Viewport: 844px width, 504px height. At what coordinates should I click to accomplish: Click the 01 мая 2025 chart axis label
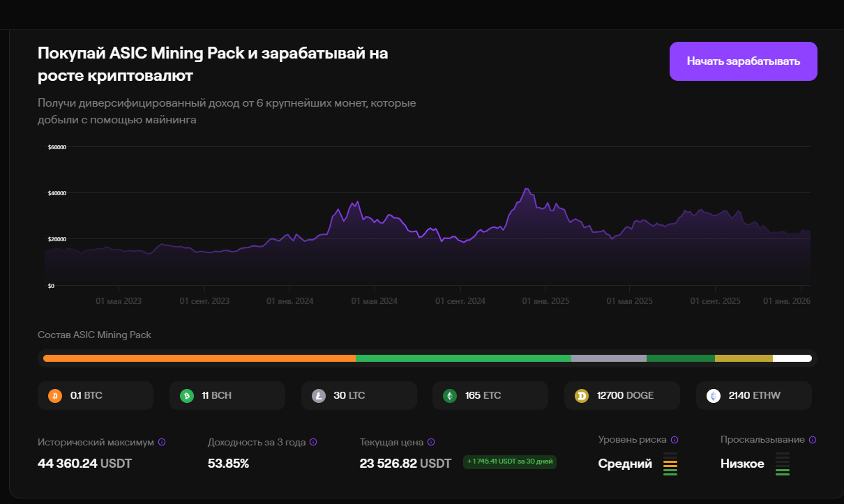click(x=630, y=301)
